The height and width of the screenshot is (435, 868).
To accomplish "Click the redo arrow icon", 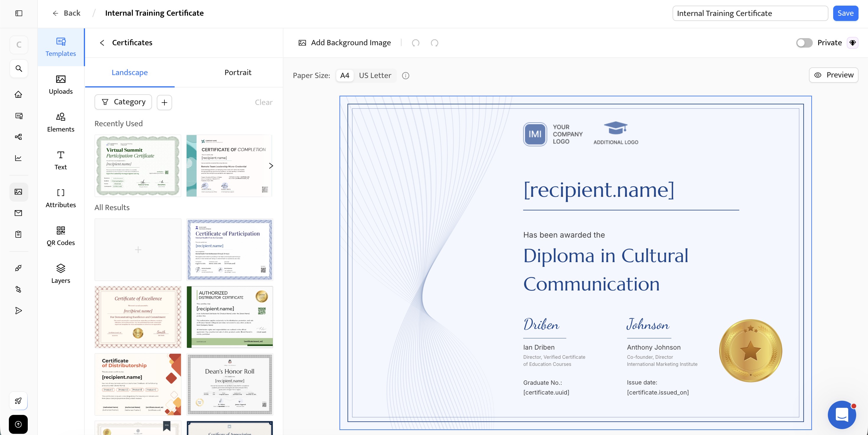I will tap(434, 43).
